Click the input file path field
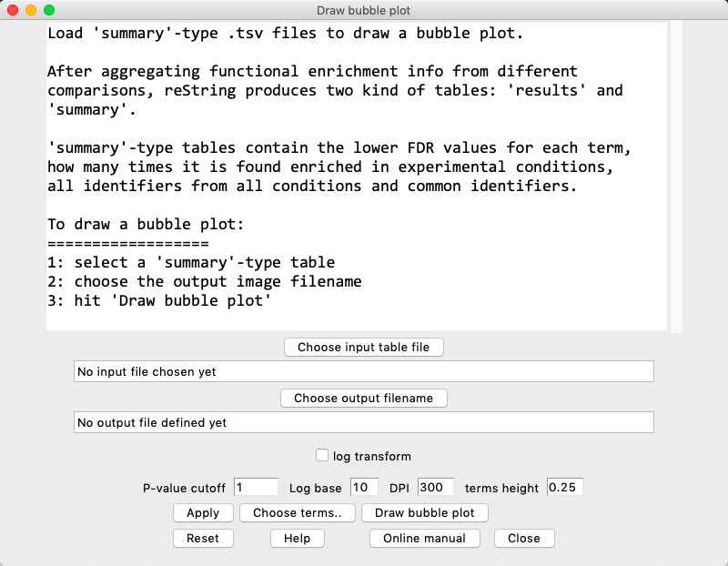 click(363, 371)
